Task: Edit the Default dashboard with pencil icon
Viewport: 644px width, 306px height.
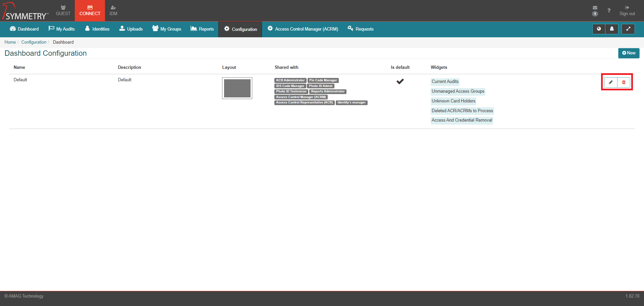Action: [610, 82]
